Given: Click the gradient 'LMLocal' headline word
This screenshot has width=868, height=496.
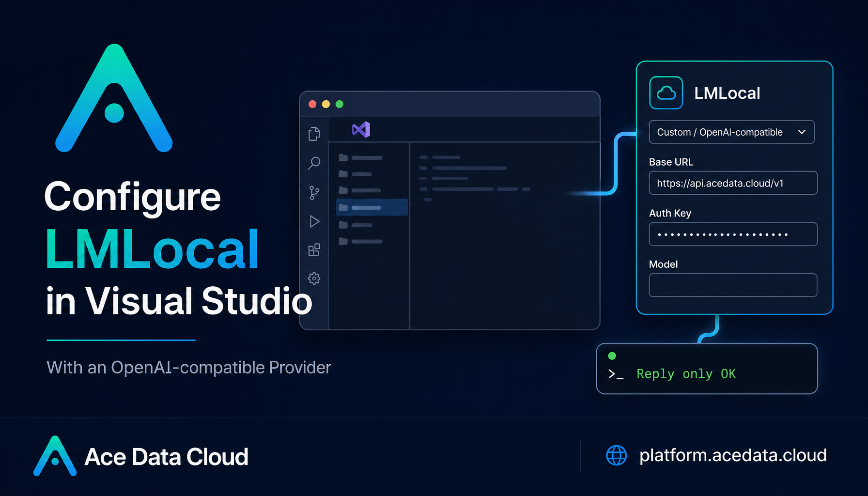Looking at the screenshot, I should [152, 249].
